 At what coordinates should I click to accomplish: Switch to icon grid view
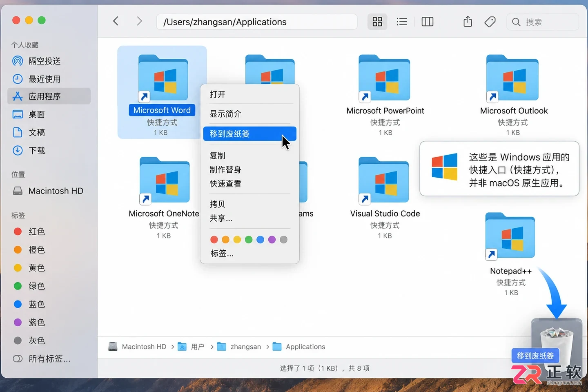377,22
